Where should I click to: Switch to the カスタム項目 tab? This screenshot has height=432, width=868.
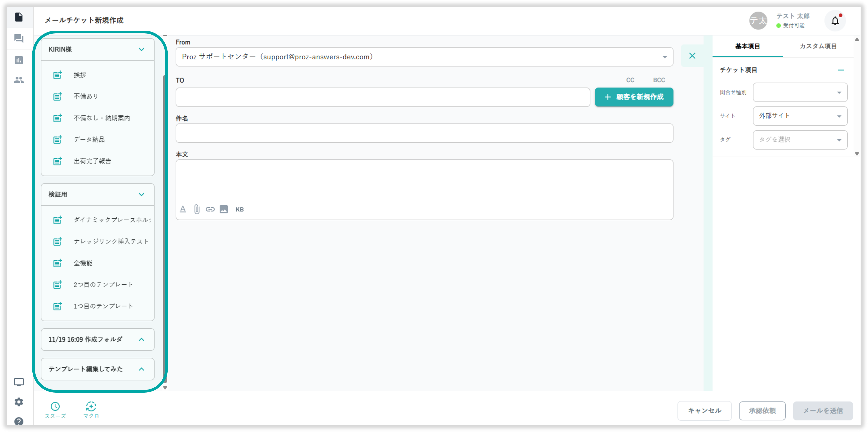pyautogui.click(x=818, y=46)
